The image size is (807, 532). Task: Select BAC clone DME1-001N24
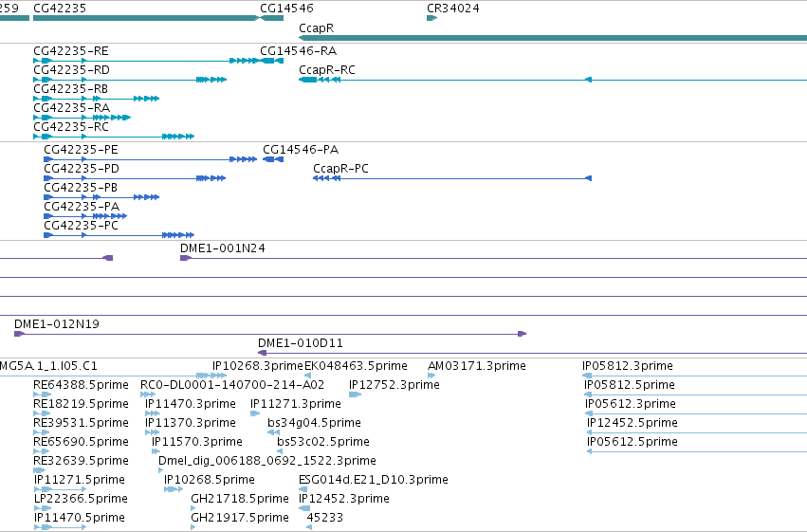(x=493, y=258)
